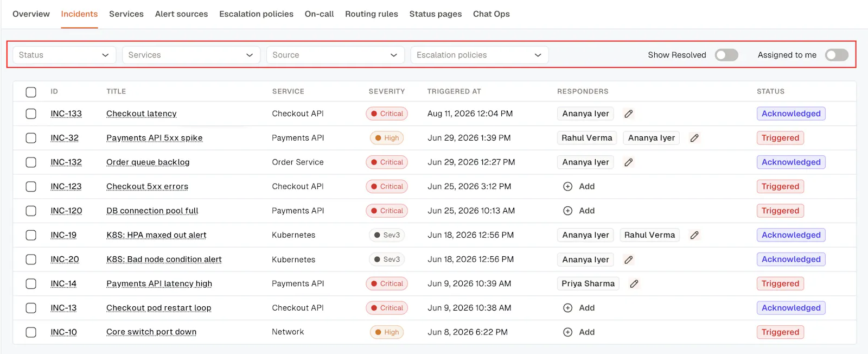Select the Incidents tab

pyautogui.click(x=79, y=14)
